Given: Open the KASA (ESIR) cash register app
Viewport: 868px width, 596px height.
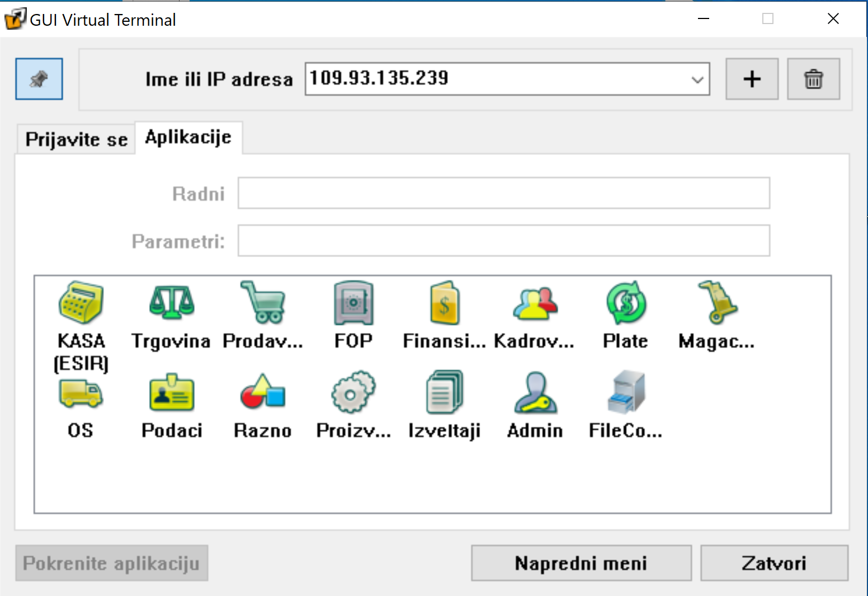Looking at the screenshot, I should [81, 303].
